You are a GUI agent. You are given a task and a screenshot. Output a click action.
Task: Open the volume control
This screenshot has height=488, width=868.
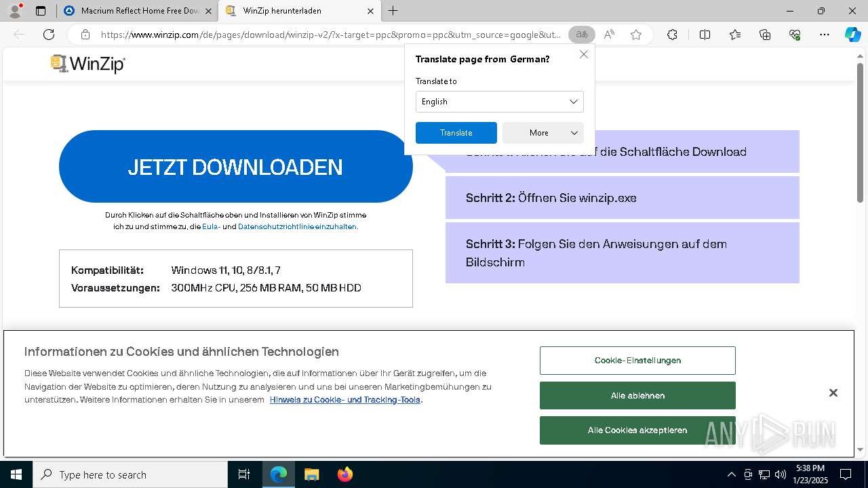(781, 474)
